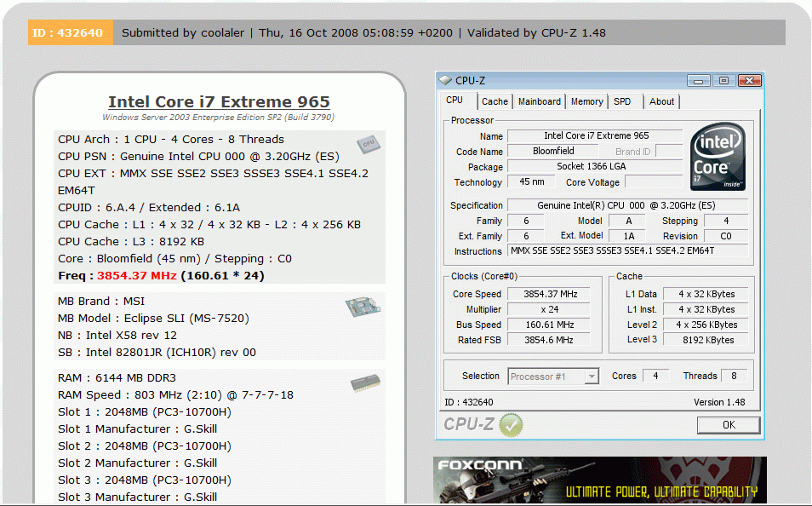Click the line 'CPU Cache : L3 : 8192 KB'

(x=131, y=242)
